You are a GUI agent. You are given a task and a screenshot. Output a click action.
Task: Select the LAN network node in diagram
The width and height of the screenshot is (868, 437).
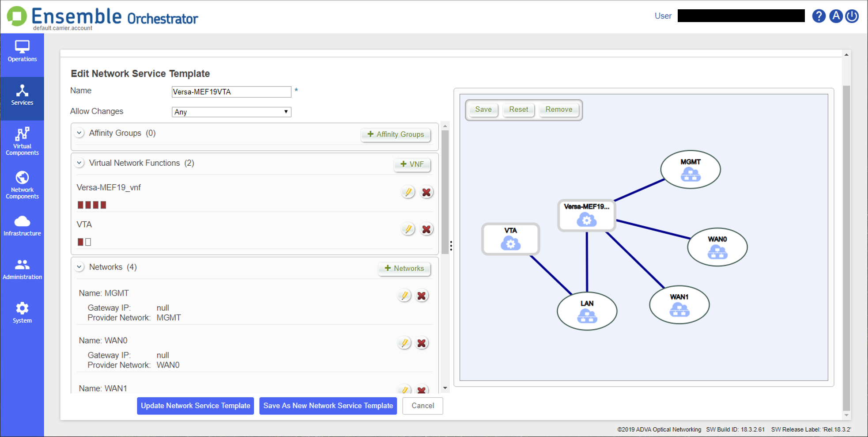tap(587, 311)
